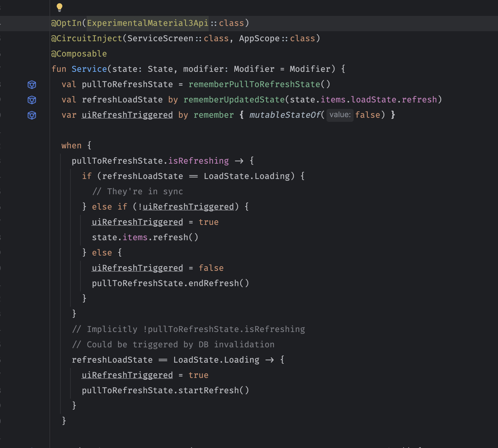Viewport: 498px width, 448px height.
Task: Click the @CircuitInject annotation
Action: [x=87, y=39]
